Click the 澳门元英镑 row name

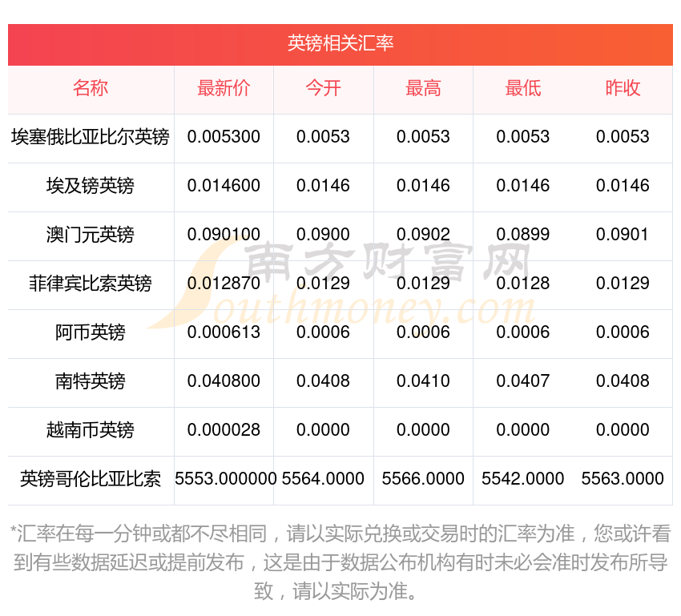coord(91,235)
